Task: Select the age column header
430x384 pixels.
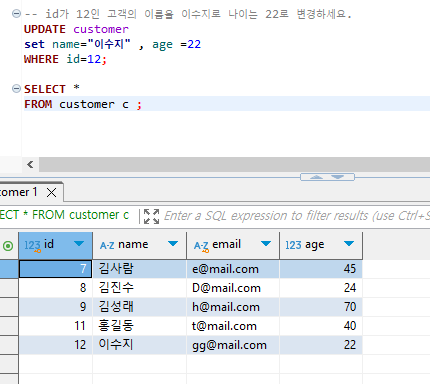Action: click(321, 245)
